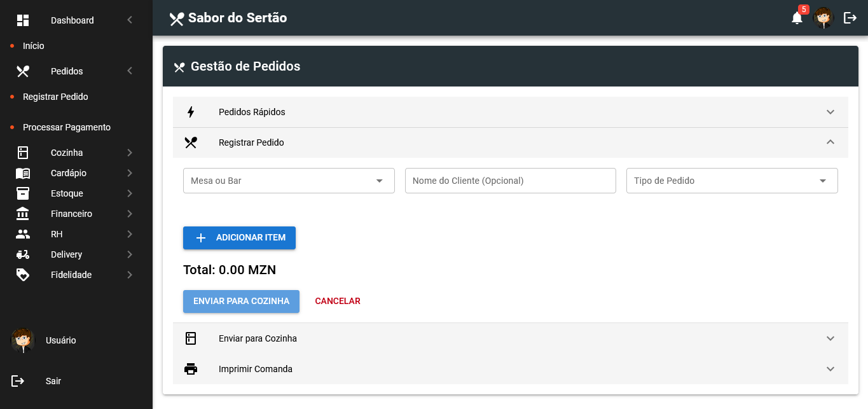Expand the Pedidos Rápidos panel
The width and height of the screenshot is (868, 409).
coord(510,112)
